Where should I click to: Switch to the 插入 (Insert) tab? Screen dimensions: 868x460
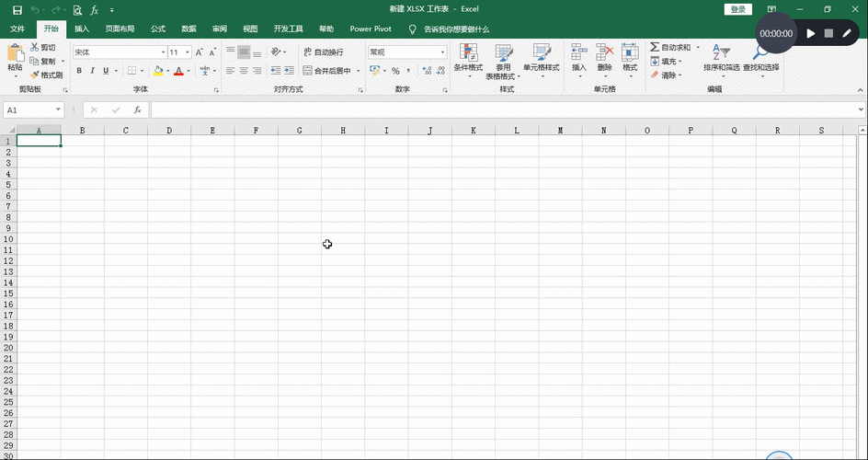82,29
